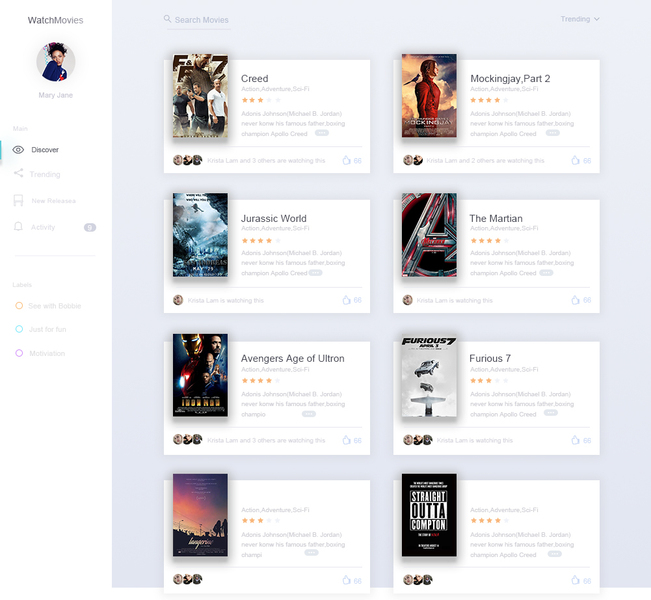Expand Creed description with more button
Image resolution: width=651 pixels, height=600 pixels.
click(x=322, y=133)
